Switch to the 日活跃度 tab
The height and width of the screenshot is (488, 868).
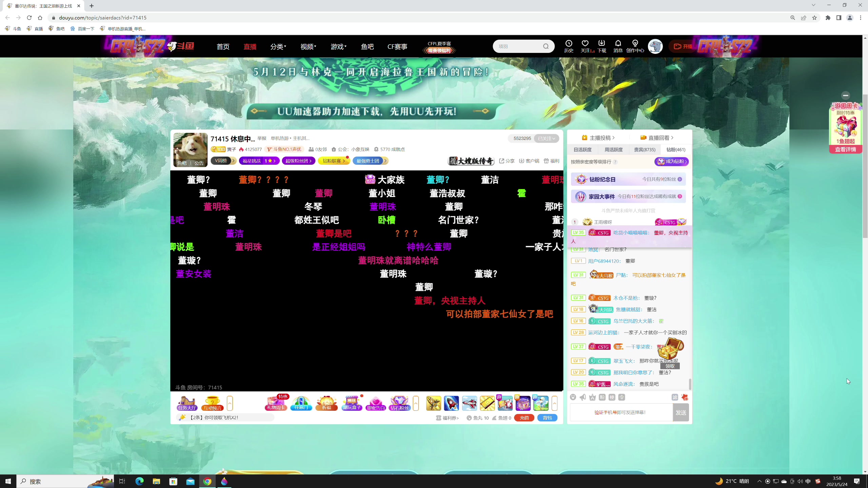(583, 149)
